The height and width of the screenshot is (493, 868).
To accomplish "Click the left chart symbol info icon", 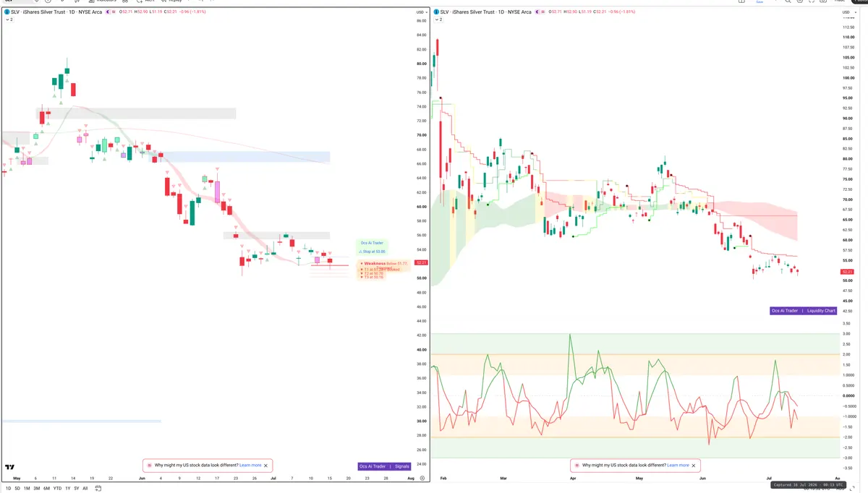I will (7, 12).
